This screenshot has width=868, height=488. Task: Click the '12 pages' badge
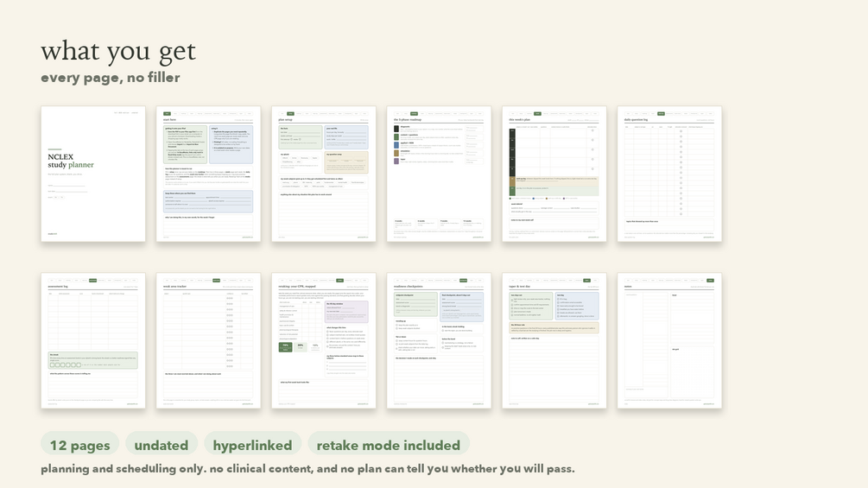[x=79, y=445]
